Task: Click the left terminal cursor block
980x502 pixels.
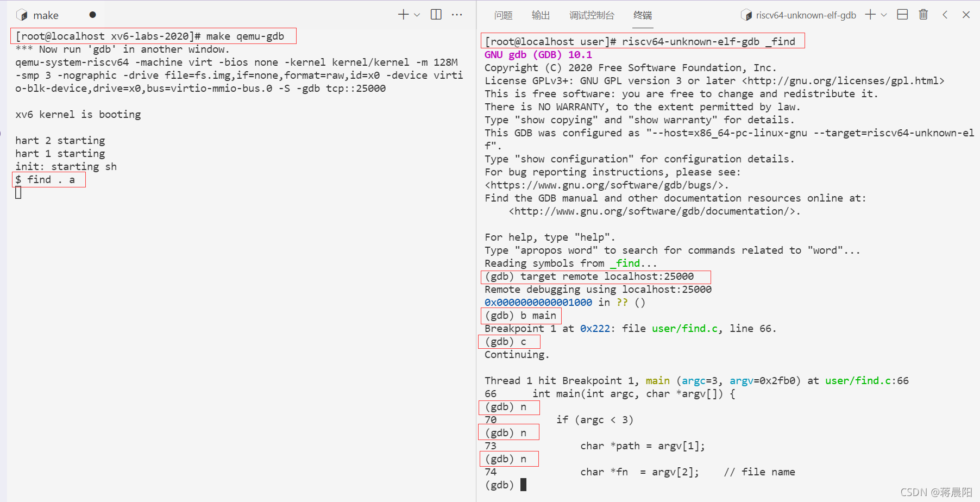Action: coord(18,193)
